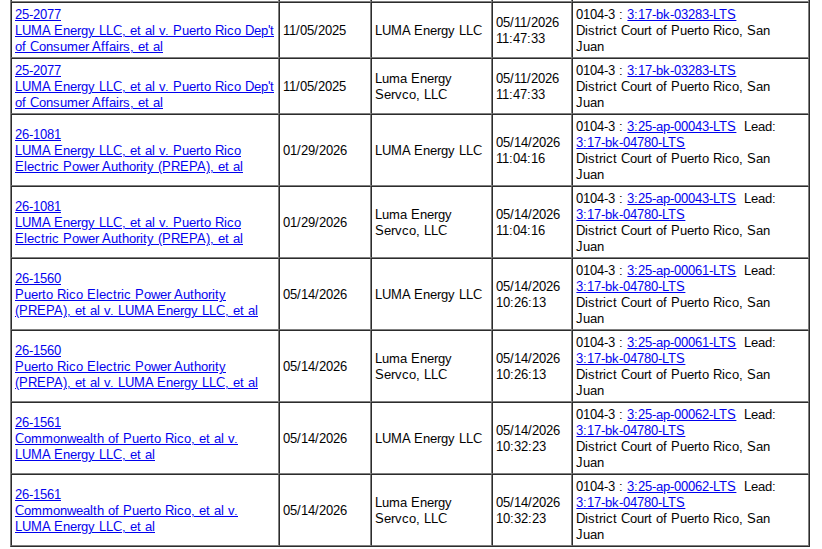This screenshot has width=822, height=549.
Task: Select timestamp 05/14/2026 10:32:23 in the Luma Energy Servco row
Action: click(527, 510)
